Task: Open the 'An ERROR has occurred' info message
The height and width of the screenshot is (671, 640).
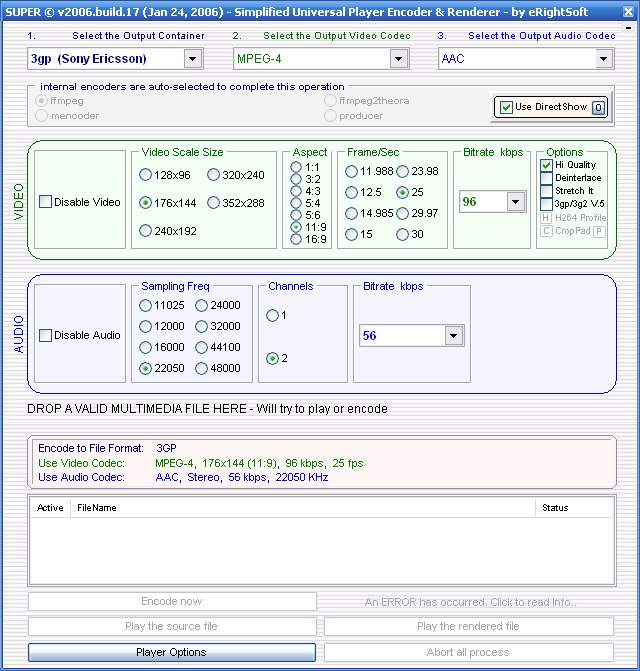Action: (x=470, y=602)
